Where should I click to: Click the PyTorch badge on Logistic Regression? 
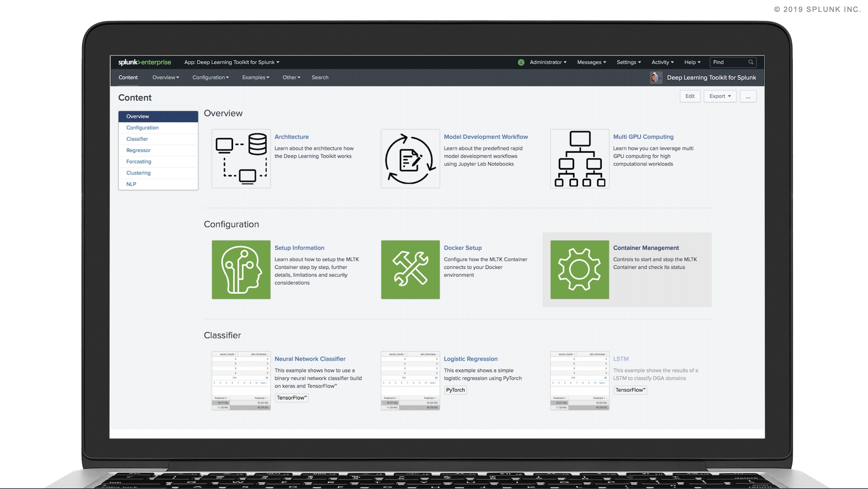pyautogui.click(x=456, y=389)
